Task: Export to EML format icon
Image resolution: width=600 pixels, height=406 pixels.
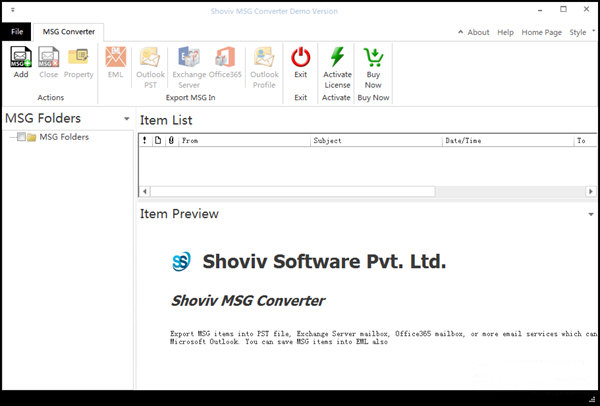Action: 116,57
